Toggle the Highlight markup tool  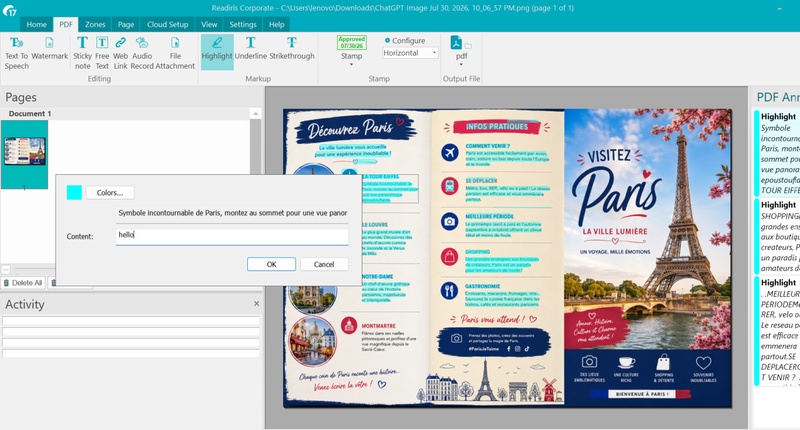click(x=217, y=52)
